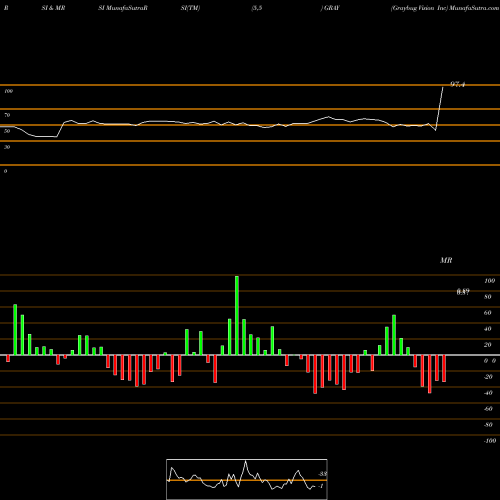The height and width of the screenshot is (500, 500).
Task: Click the MR axis label -100
Action: point(490,441)
